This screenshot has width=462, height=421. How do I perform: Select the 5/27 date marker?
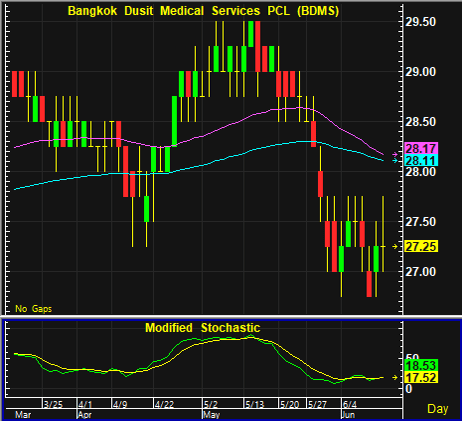[x=317, y=404]
